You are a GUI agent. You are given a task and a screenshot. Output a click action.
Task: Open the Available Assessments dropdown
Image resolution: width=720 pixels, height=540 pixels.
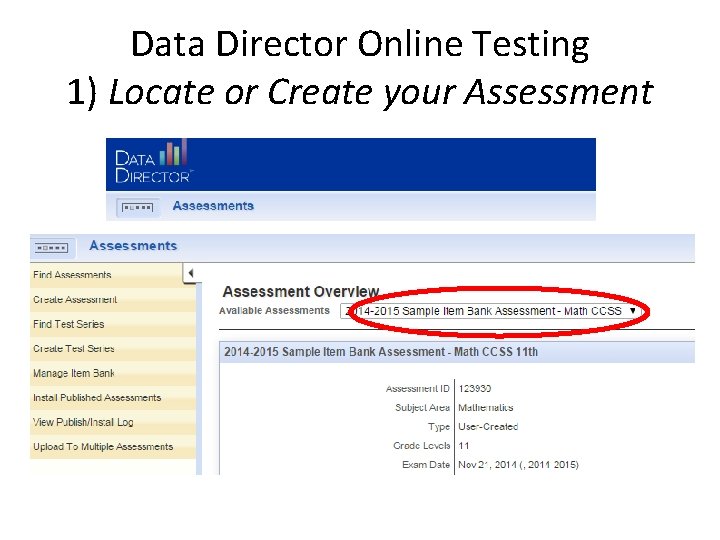tap(491, 311)
